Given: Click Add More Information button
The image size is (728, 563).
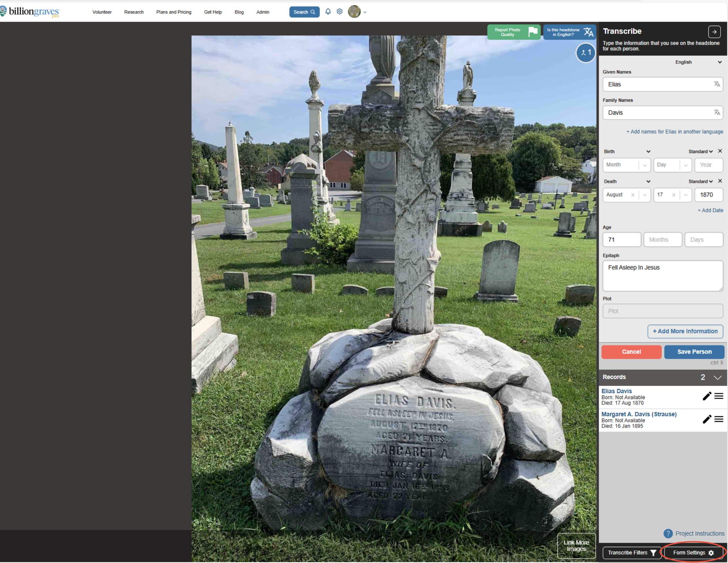Looking at the screenshot, I should pyautogui.click(x=685, y=332).
